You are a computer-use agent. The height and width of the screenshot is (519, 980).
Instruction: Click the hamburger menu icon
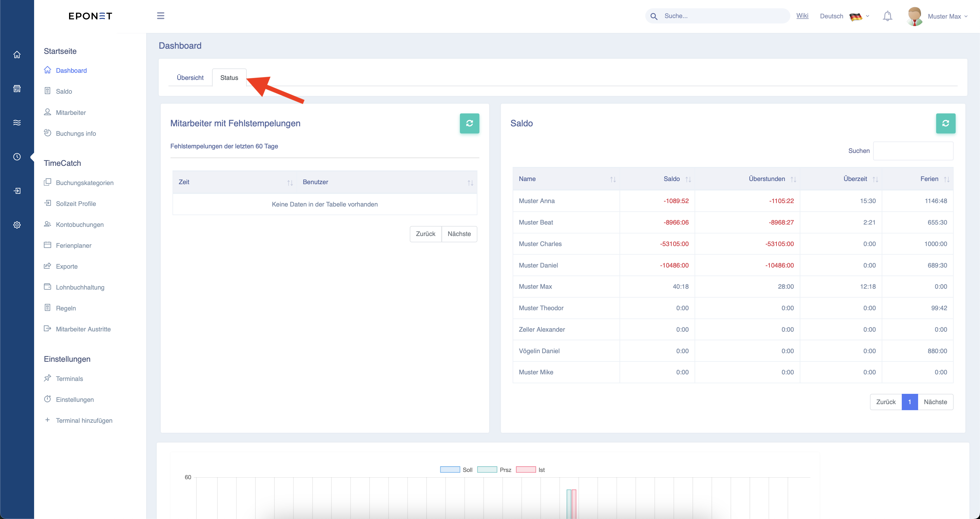[x=160, y=15]
